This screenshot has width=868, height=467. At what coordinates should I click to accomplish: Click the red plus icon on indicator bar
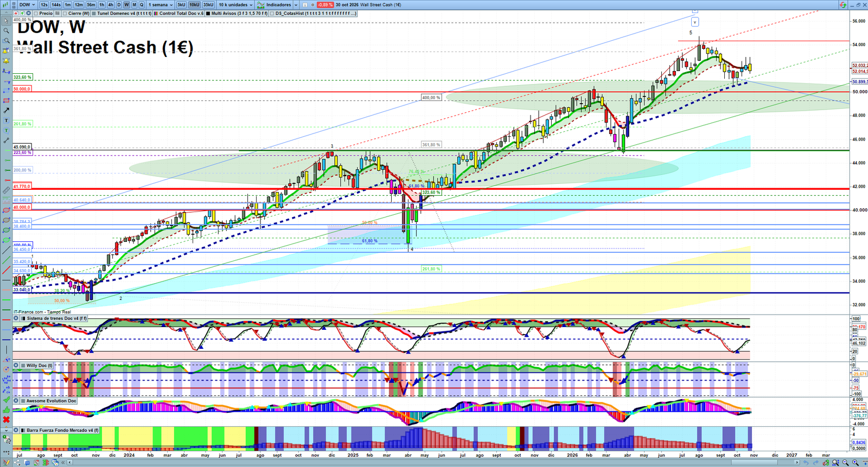tap(16, 14)
